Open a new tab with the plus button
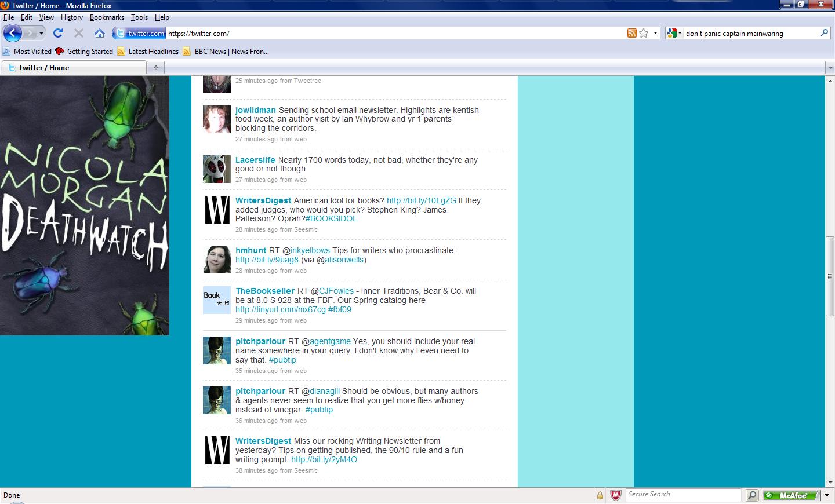This screenshot has height=504, width=835. pos(155,68)
